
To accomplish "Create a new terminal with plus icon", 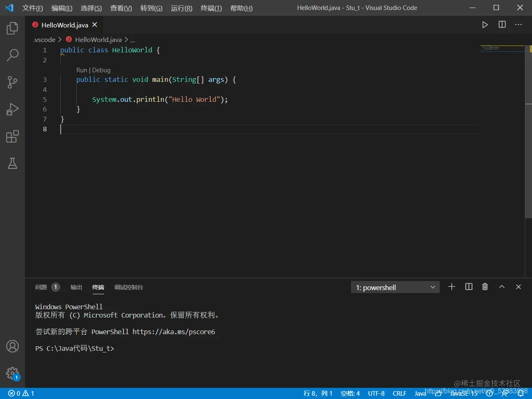I will click(452, 287).
